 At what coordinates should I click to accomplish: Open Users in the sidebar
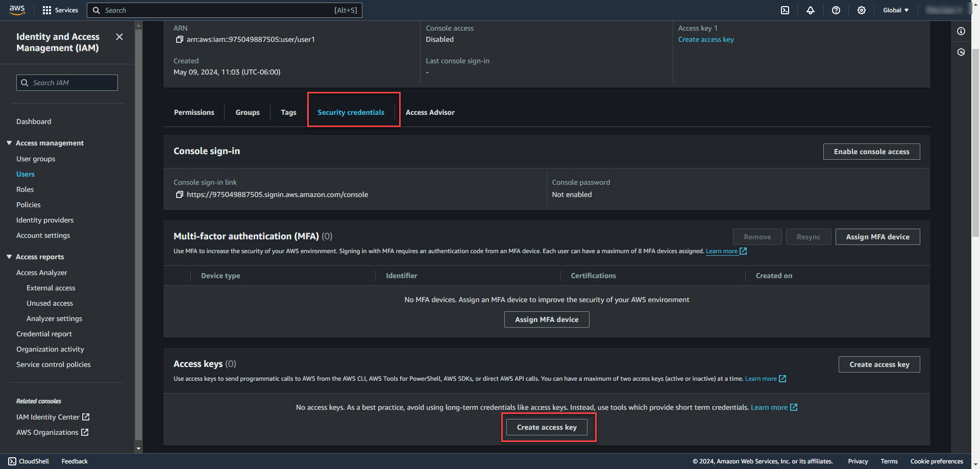click(x=26, y=174)
